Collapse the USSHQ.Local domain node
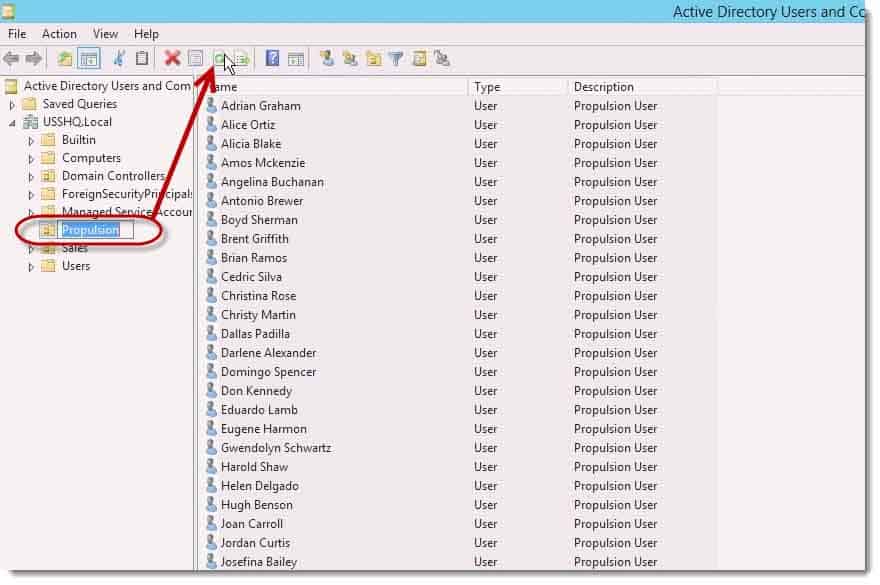Viewport: 880px width, 585px height. (12, 123)
